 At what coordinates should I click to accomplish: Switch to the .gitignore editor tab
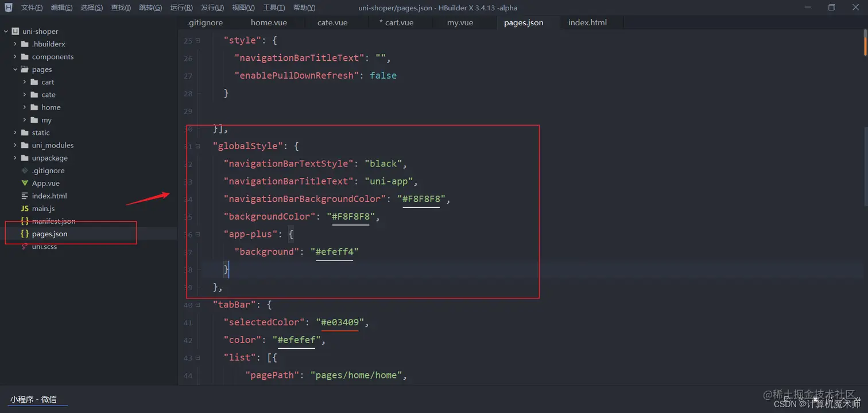(205, 22)
